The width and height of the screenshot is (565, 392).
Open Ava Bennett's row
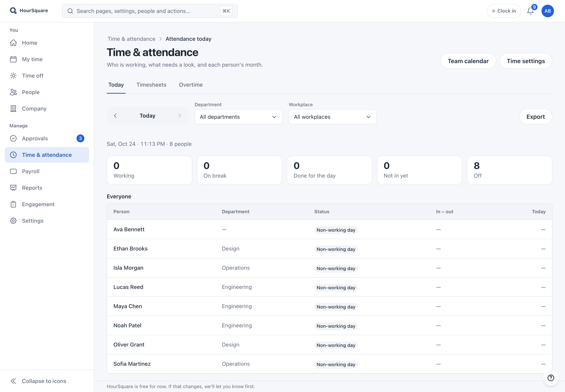tap(329, 229)
